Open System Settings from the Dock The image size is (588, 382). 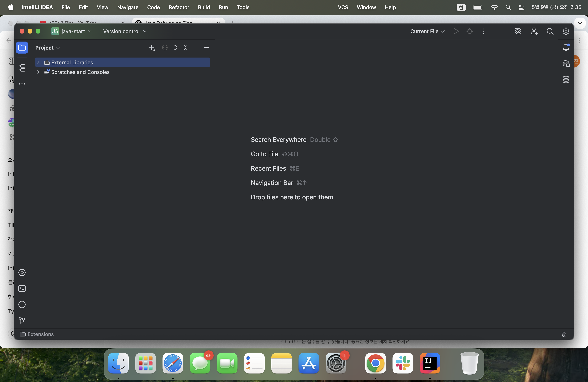336,363
